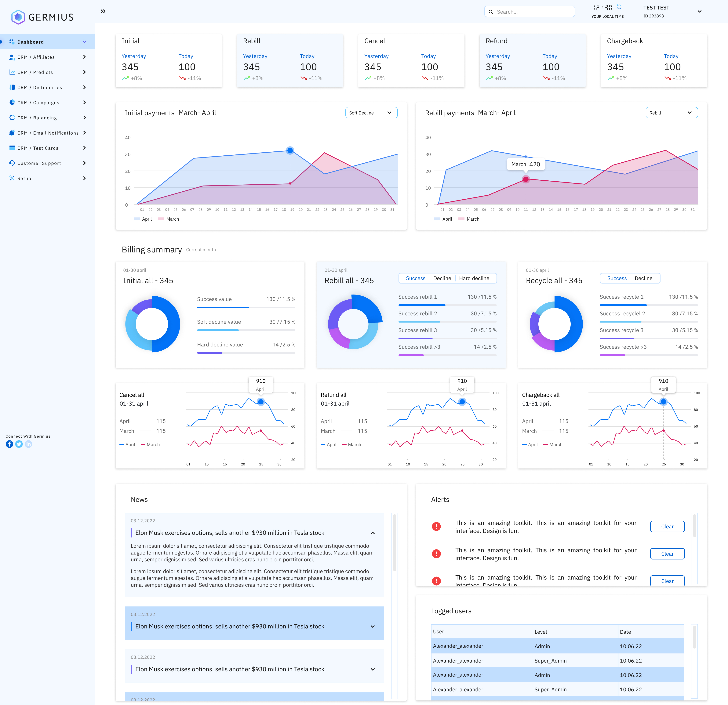Click the Germius logo icon
This screenshot has height=705, width=728.
tap(18, 17)
